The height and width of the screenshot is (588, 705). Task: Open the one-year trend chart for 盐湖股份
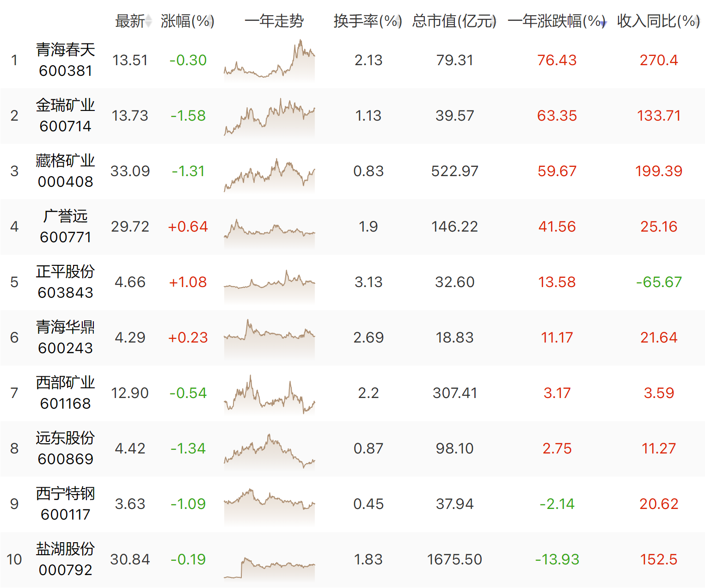point(270,570)
